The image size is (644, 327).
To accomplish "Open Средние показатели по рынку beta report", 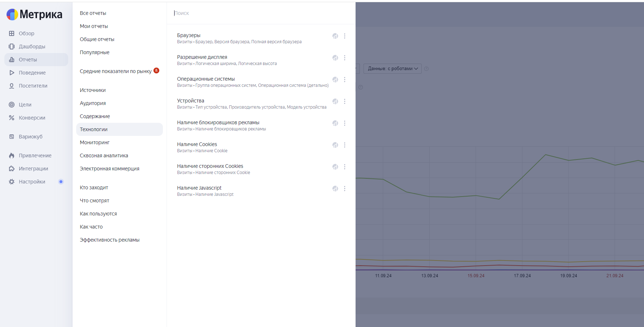I will 116,71.
